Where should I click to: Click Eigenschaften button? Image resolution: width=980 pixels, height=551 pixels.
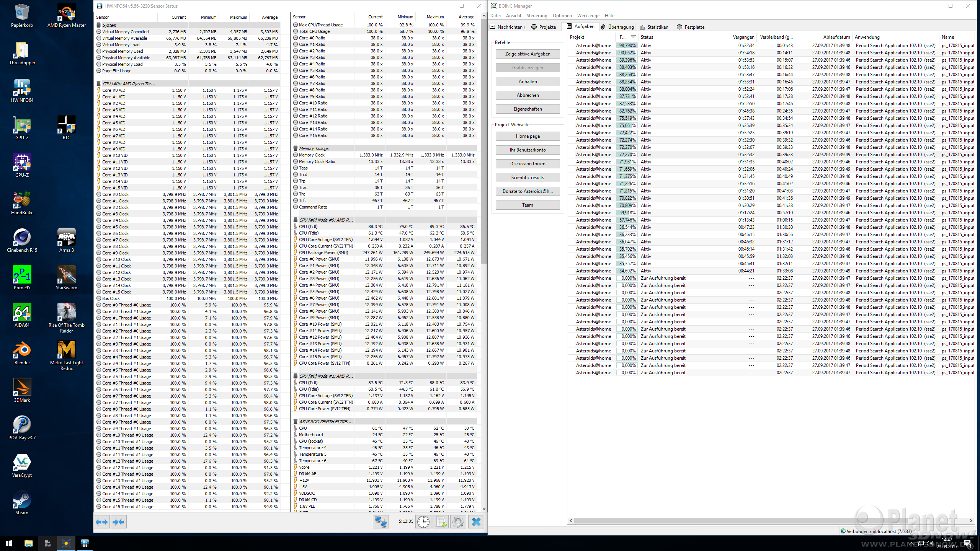(528, 109)
